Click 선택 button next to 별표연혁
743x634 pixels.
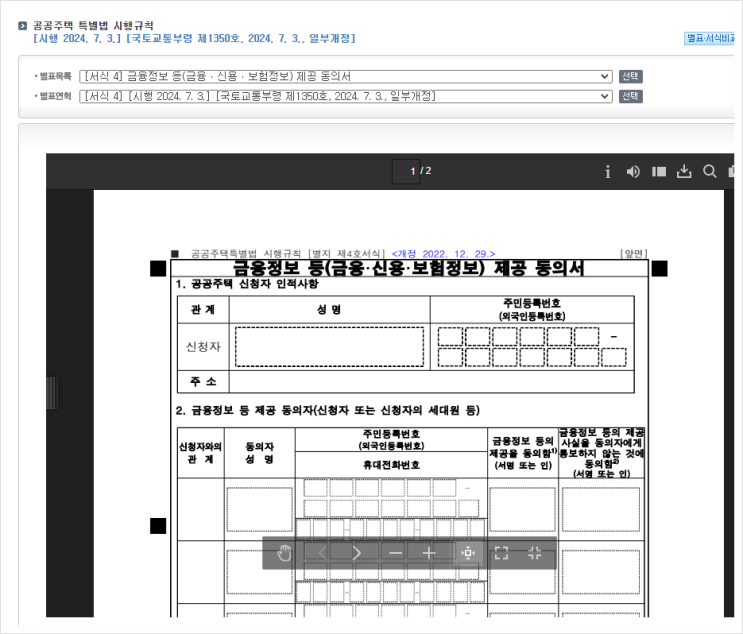[630, 96]
